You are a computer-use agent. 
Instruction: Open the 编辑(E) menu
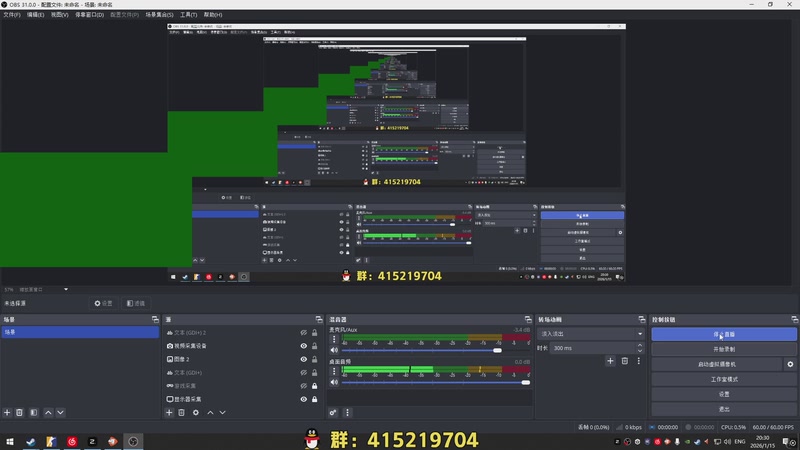click(35, 15)
